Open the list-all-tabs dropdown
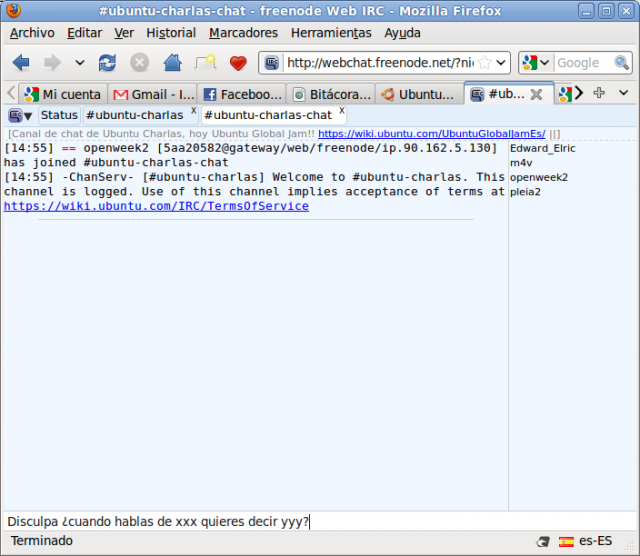This screenshot has height=556, width=640. coord(623,93)
